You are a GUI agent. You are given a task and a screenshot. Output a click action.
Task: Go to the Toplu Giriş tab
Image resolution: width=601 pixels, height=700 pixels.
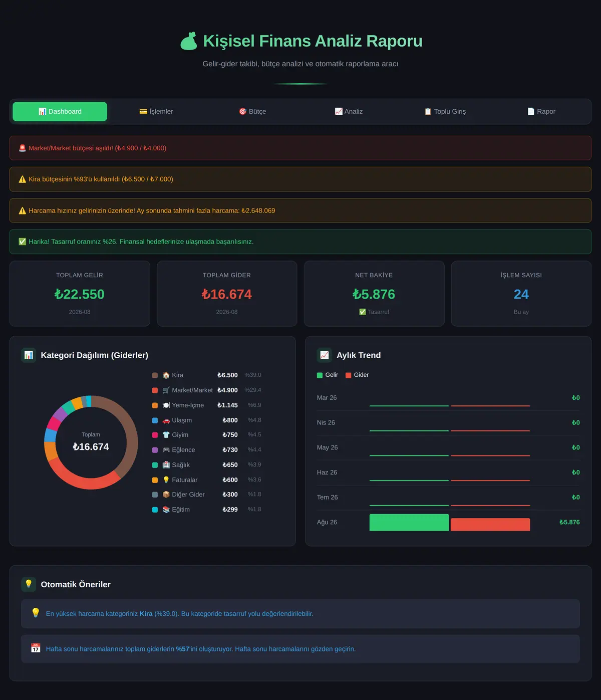[x=445, y=111]
